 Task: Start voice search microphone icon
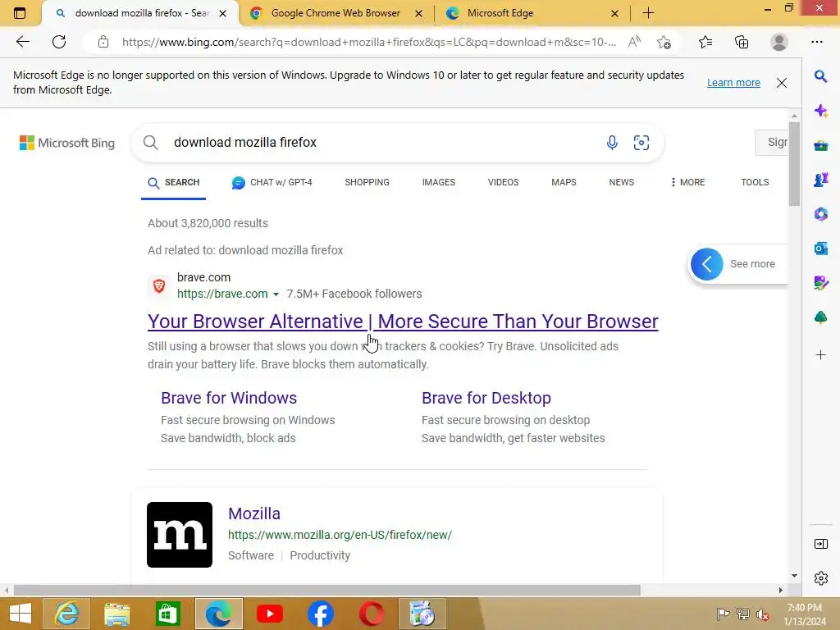(x=612, y=143)
